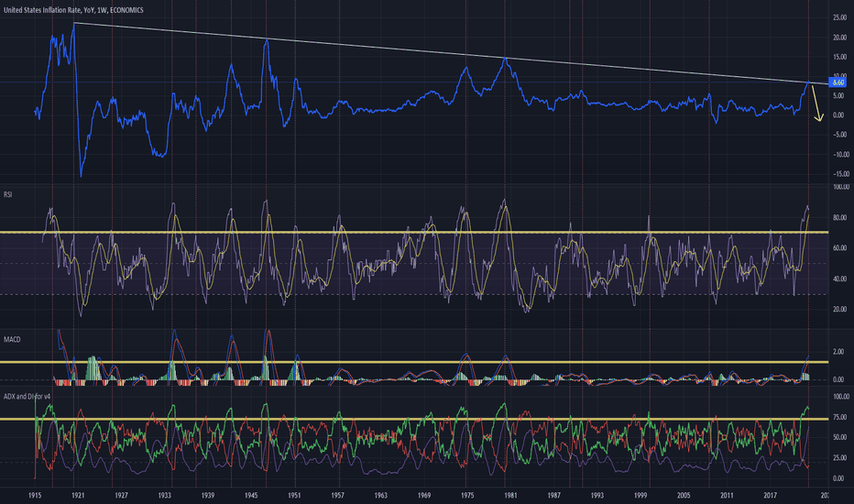Click the blue 8.60 current value label
The width and height of the screenshot is (854, 504).
(838, 82)
